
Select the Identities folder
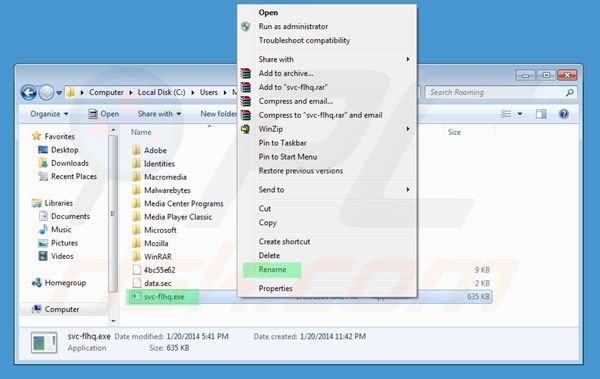[153, 164]
